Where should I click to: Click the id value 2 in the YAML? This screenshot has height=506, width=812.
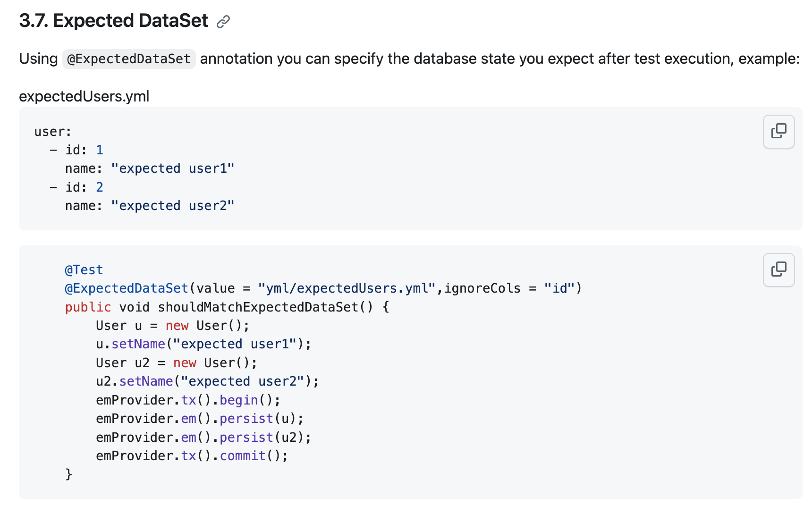100,187
